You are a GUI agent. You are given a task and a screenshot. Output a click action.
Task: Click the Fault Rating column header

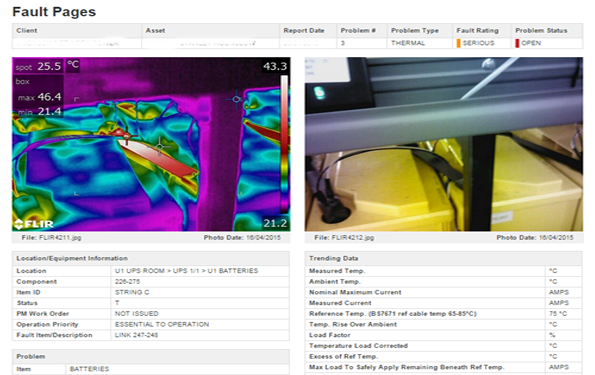477,30
